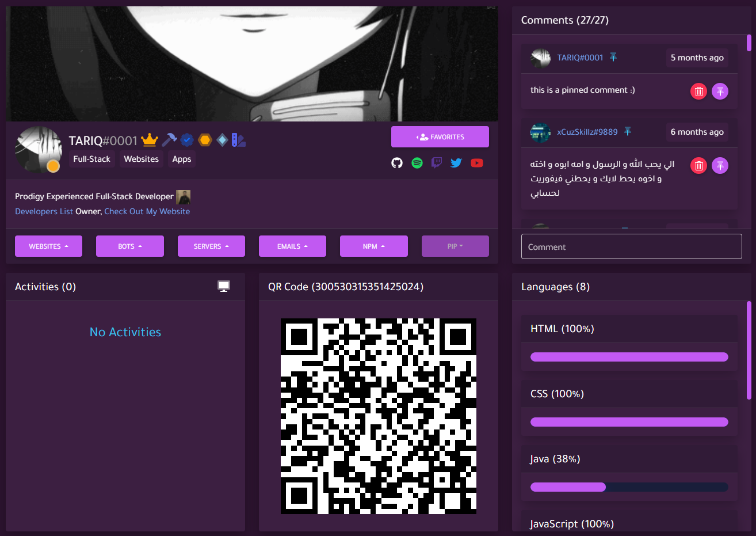The image size is (756, 536).
Task: Open the PIP dropdown
Action: coord(455,246)
